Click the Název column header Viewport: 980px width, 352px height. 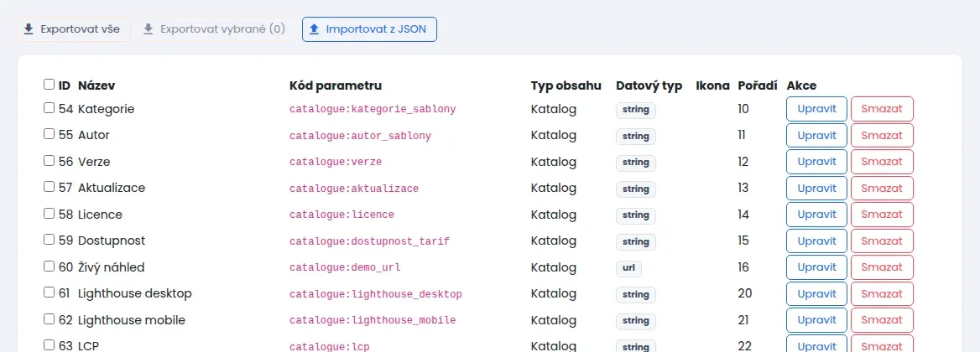tap(96, 85)
